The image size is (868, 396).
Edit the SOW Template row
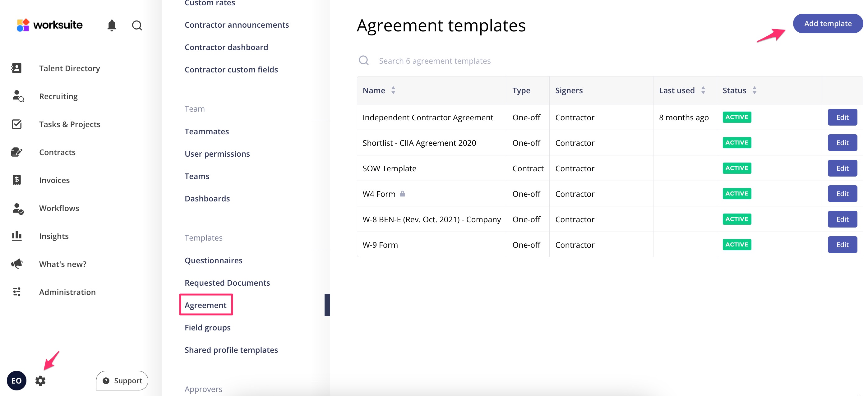coord(842,168)
